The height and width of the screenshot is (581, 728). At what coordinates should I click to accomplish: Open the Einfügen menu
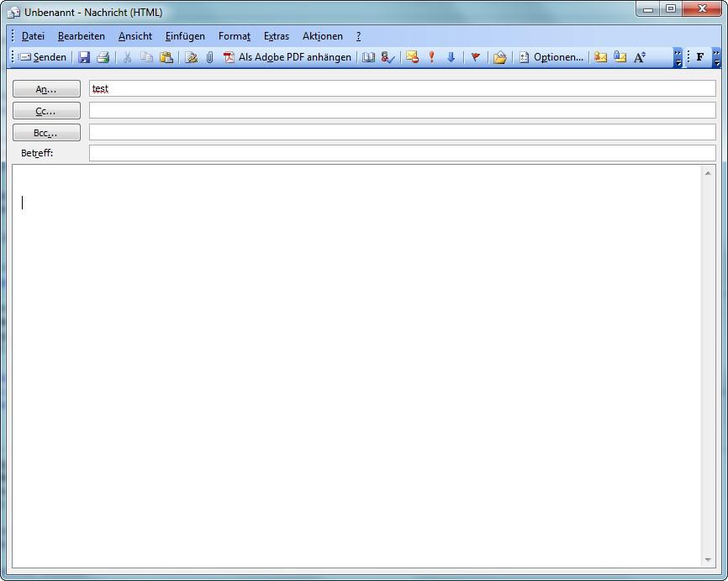(x=185, y=36)
